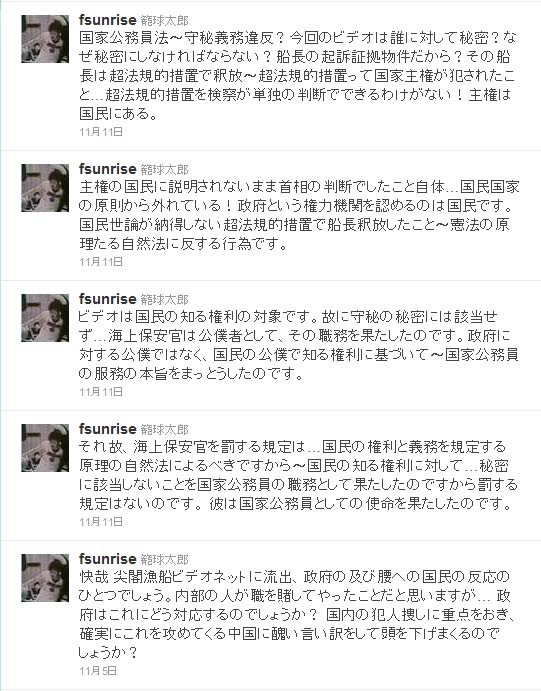The width and height of the screenshot is (541, 691).
Task: Click avatar of tweet starting ビデオは国民の
Action: click(45, 318)
